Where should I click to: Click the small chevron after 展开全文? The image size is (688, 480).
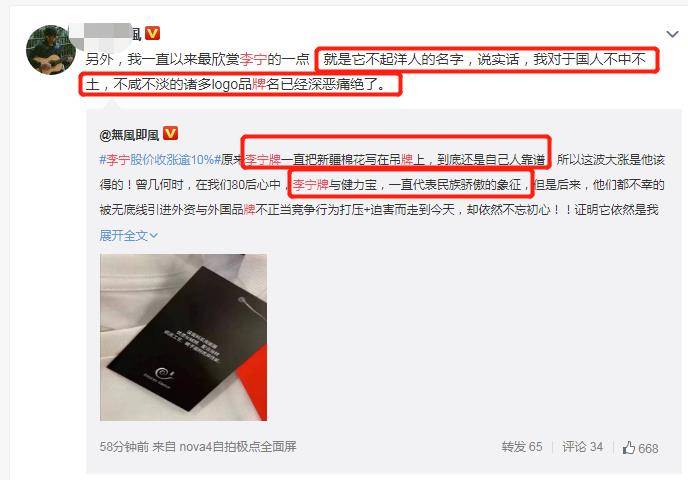pos(153,236)
